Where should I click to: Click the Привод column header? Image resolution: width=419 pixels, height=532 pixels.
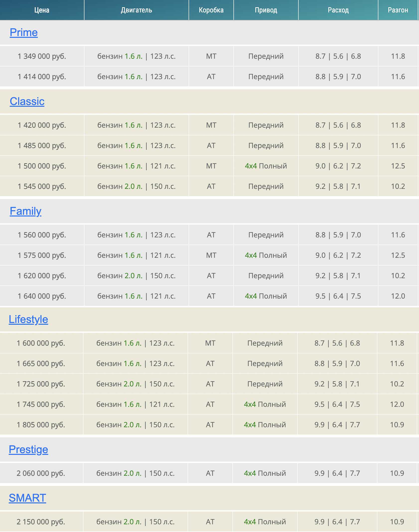coord(266,10)
